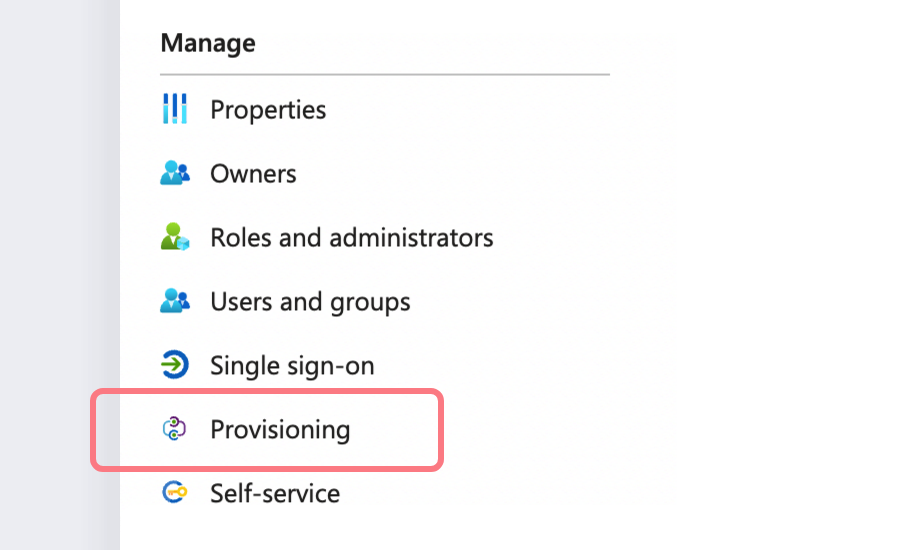912x550 pixels.
Task: Click the Owners people icon
Action: [175, 173]
